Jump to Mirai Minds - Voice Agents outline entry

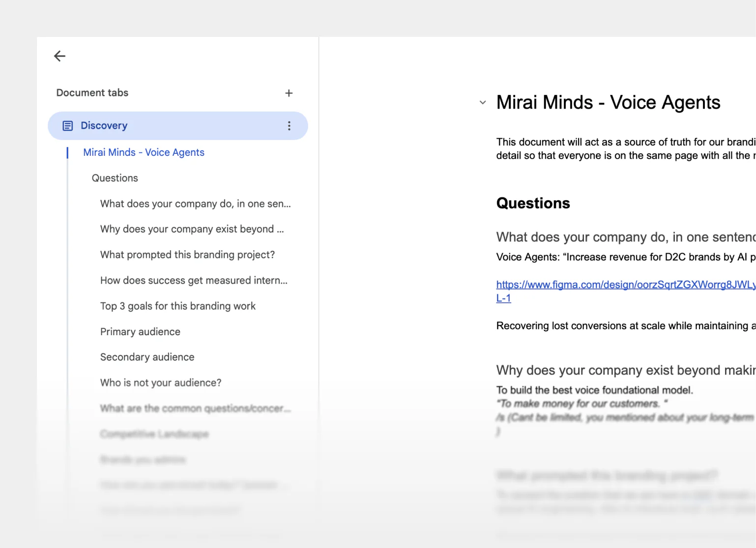(x=144, y=152)
